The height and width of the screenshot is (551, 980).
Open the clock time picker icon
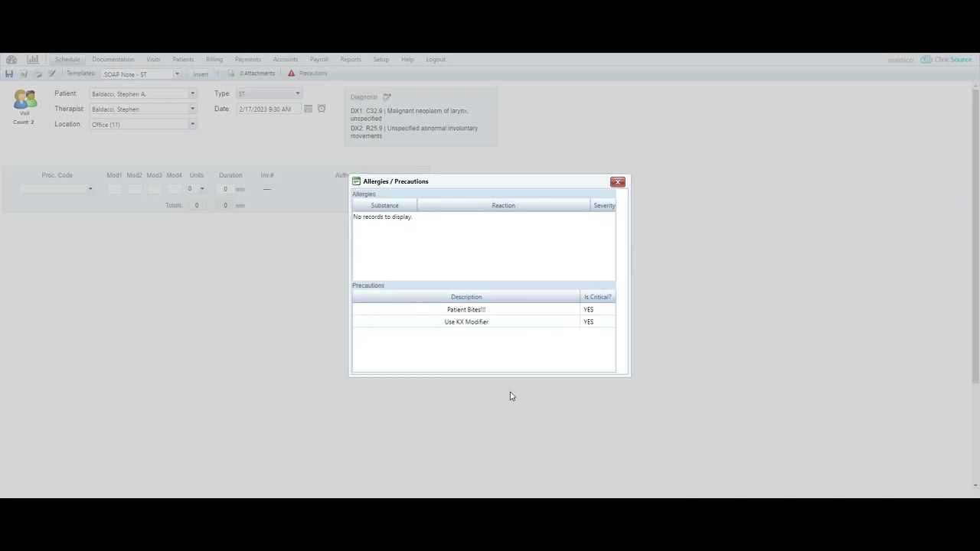coord(322,109)
